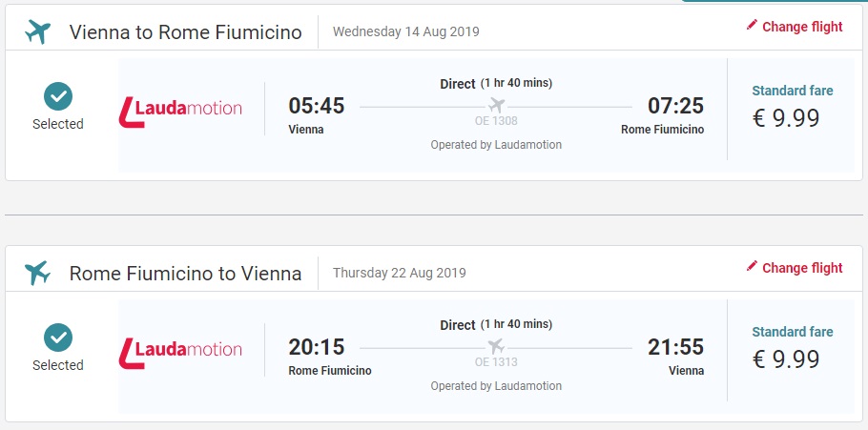The image size is (868, 430).
Task: Click the Rome Fiumicino to Vienna heading
Action: (185, 274)
